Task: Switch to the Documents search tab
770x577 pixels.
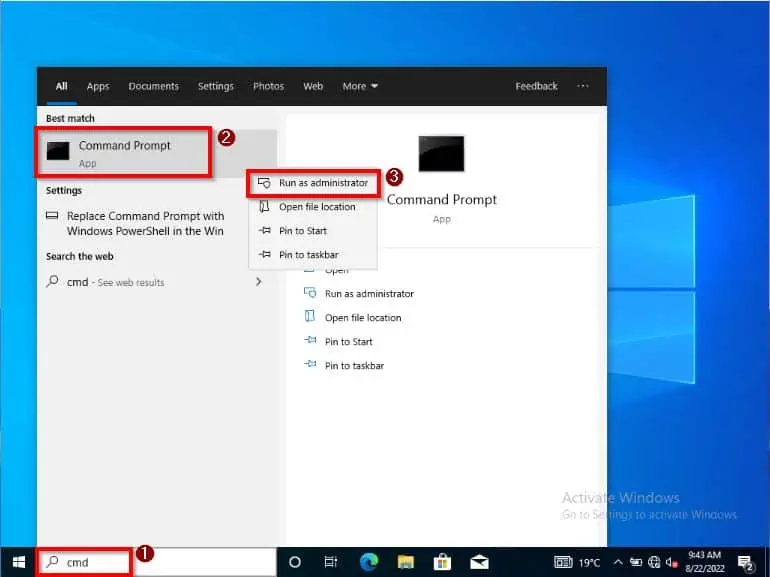Action: (x=154, y=86)
